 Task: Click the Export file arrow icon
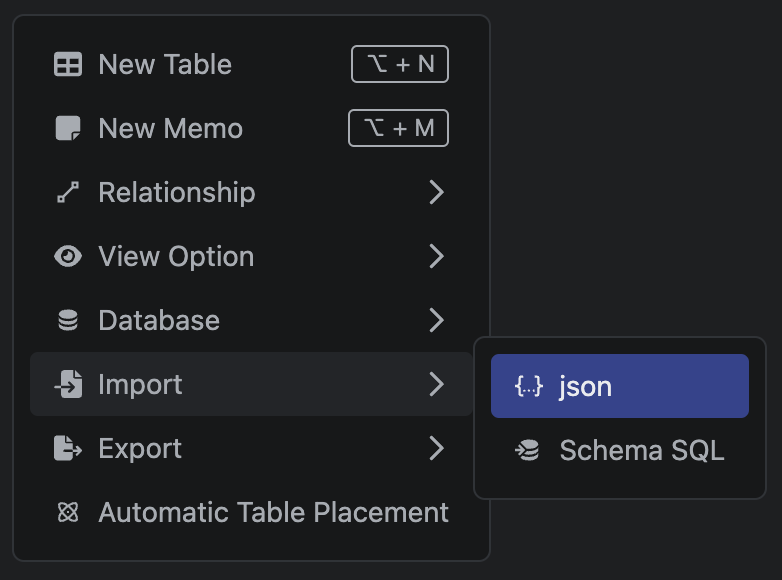pyautogui.click(x=68, y=449)
